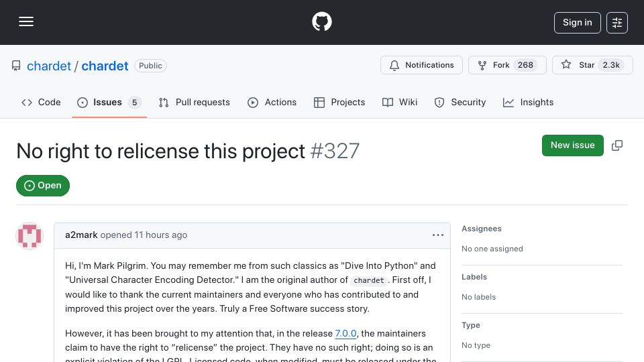The image size is (644, 362).
Task: Go to GitHub homepage via Octocat logo
Action: pos(321,21)
